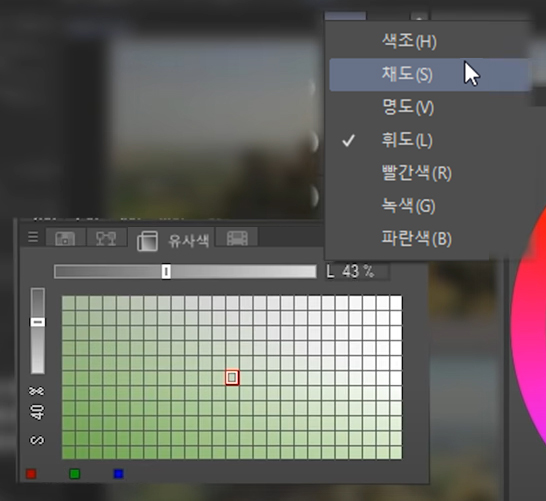Open the intermediate color palette tab
Image resolution: width=546 pixels, height=501 pixels.
pos(106,237)
